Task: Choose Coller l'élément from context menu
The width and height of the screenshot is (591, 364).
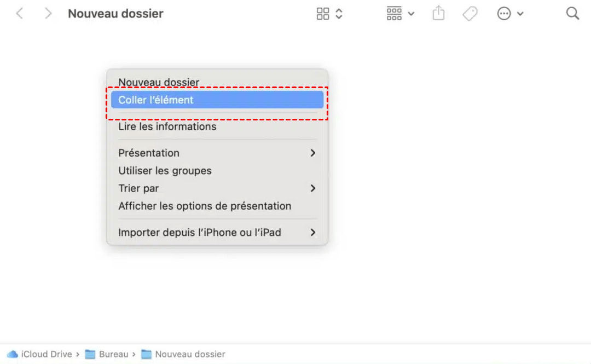Action: (x=156, y=100)
